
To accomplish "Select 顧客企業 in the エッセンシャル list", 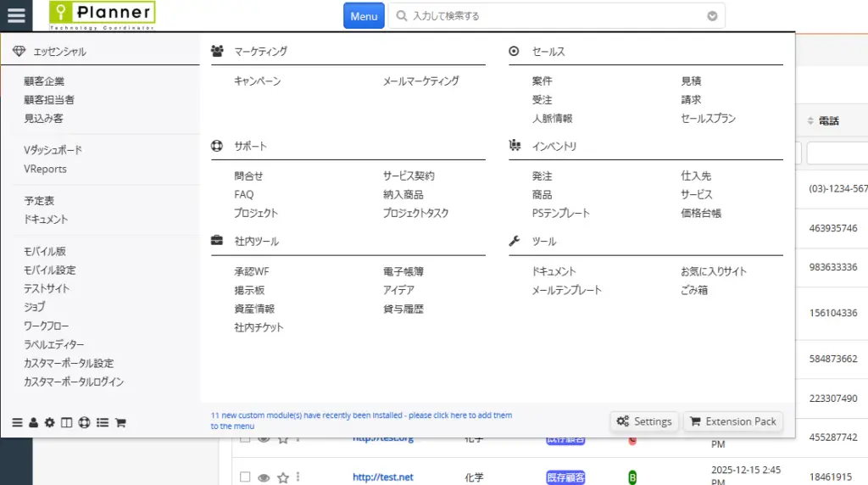I will point(44,81).
